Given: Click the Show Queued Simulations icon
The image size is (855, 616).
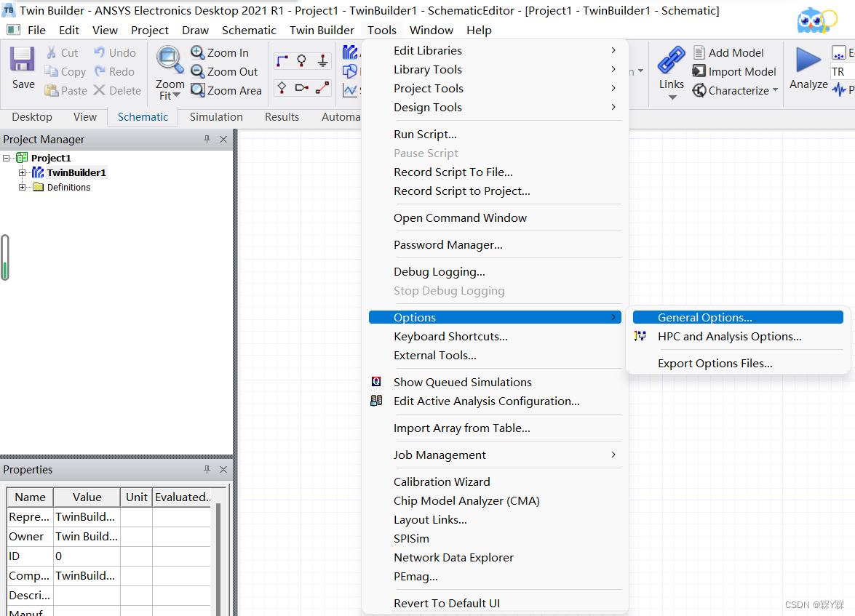Looking at the screenshot, I should coord(376,382).
